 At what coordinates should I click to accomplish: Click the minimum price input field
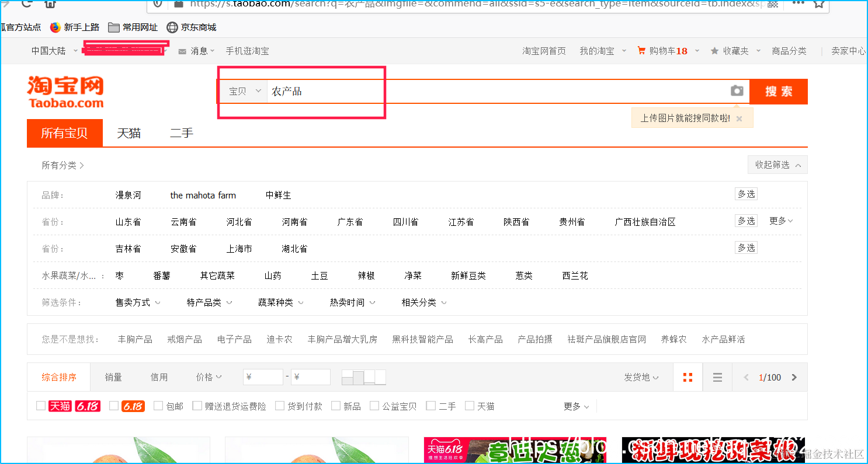[263, 377]
